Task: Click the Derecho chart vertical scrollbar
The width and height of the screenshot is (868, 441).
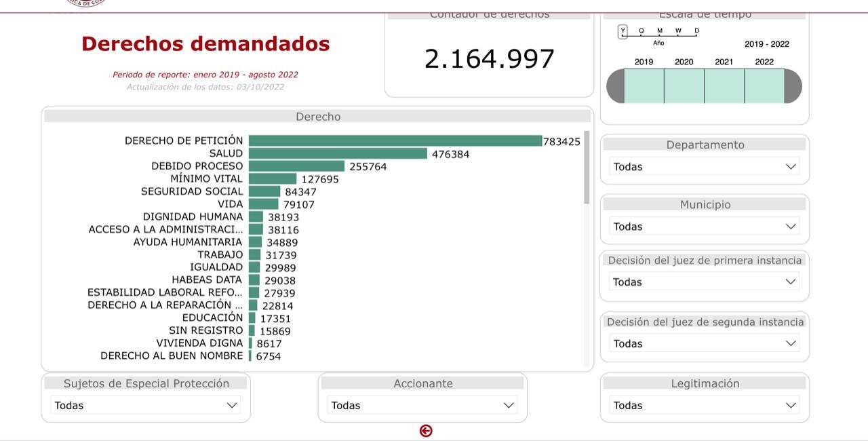Action: 587,168
